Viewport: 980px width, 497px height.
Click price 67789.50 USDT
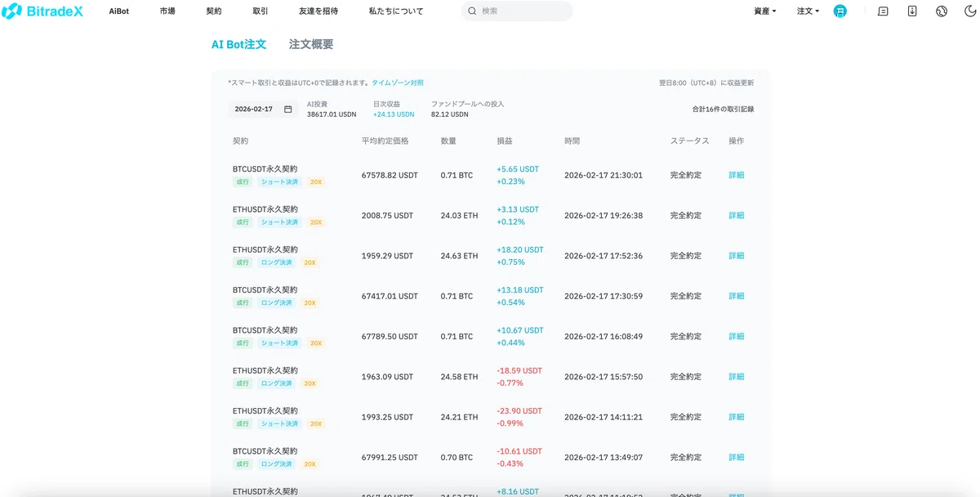coord(390,337)
